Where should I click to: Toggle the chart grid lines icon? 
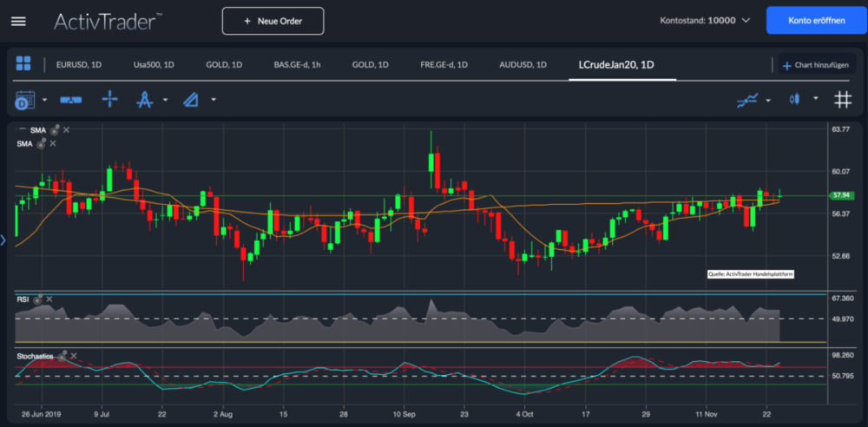pyautogui.click(x=843, y=100)
